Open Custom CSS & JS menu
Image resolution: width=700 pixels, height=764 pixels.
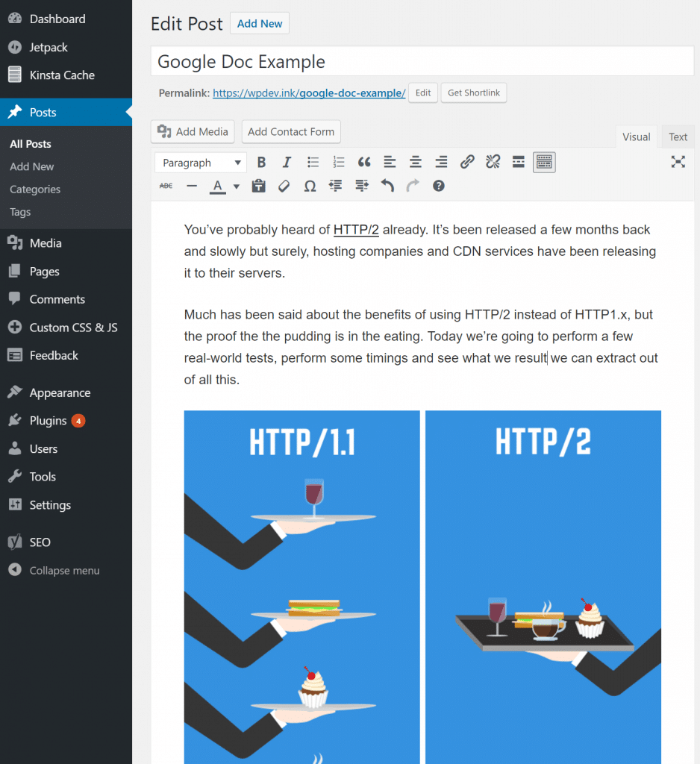(x=66, y=328)
